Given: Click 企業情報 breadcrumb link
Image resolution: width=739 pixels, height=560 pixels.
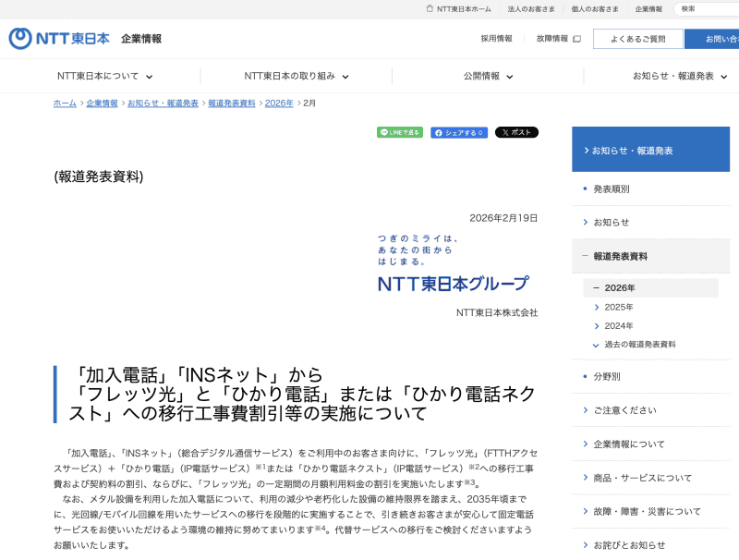Looking at the screenshot, I should coord(102,103).
